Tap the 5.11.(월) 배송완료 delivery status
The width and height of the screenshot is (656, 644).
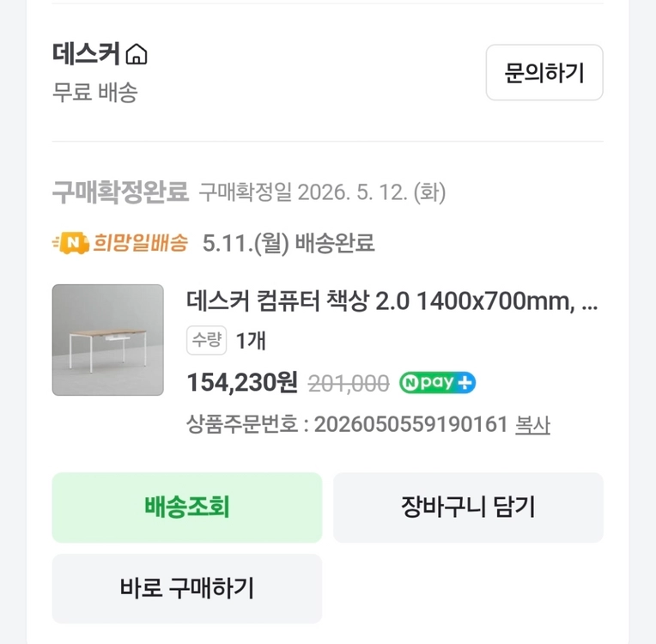coord(289,243)
